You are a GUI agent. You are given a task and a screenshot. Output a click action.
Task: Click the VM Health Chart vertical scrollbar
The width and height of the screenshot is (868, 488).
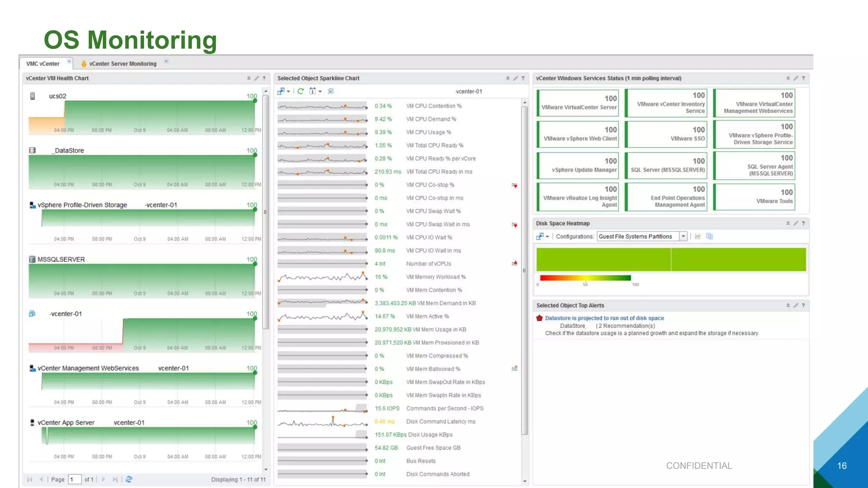click(x=266, y=212)
